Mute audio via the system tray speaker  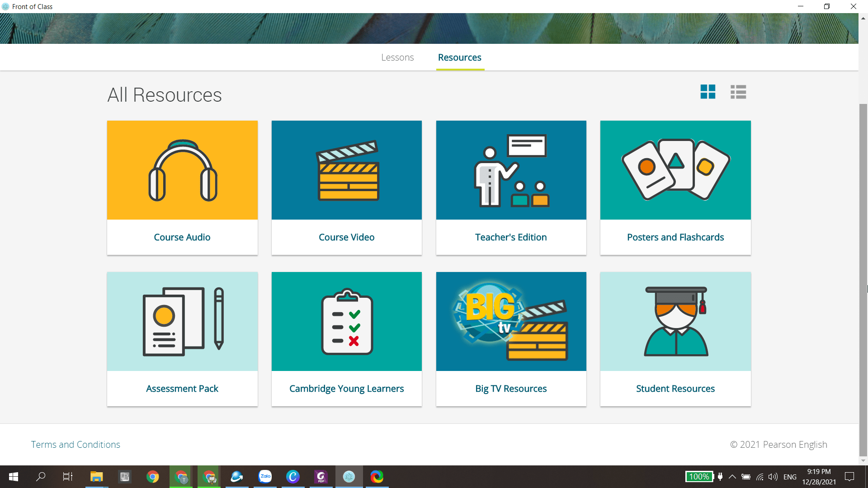point(772,477)
